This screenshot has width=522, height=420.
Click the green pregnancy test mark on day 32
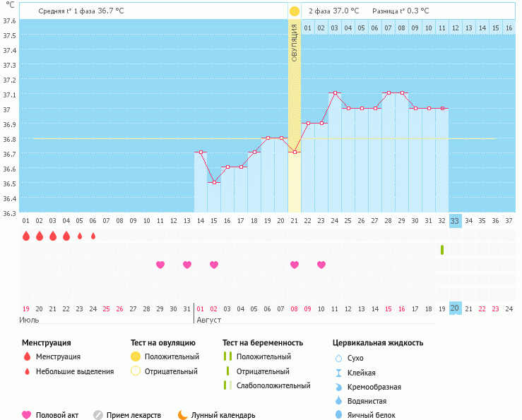(x=441, y=250)
